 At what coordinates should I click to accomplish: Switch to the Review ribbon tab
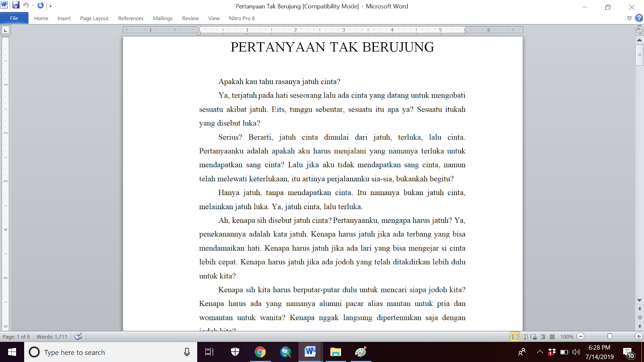pos(190,18)
